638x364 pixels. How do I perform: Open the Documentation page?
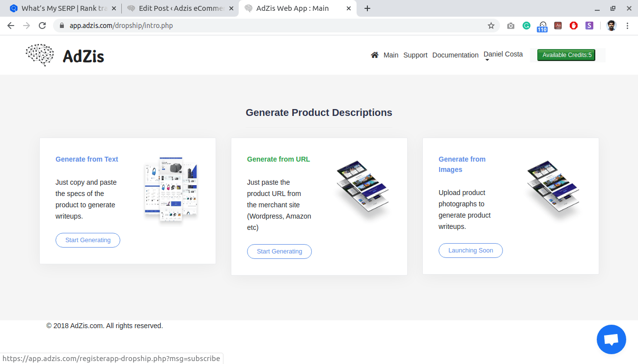(x=455, y=55)
